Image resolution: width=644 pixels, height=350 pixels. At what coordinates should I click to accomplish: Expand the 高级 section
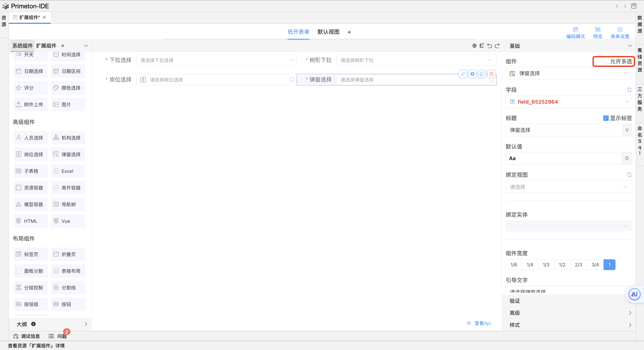[x=569, y=313]
